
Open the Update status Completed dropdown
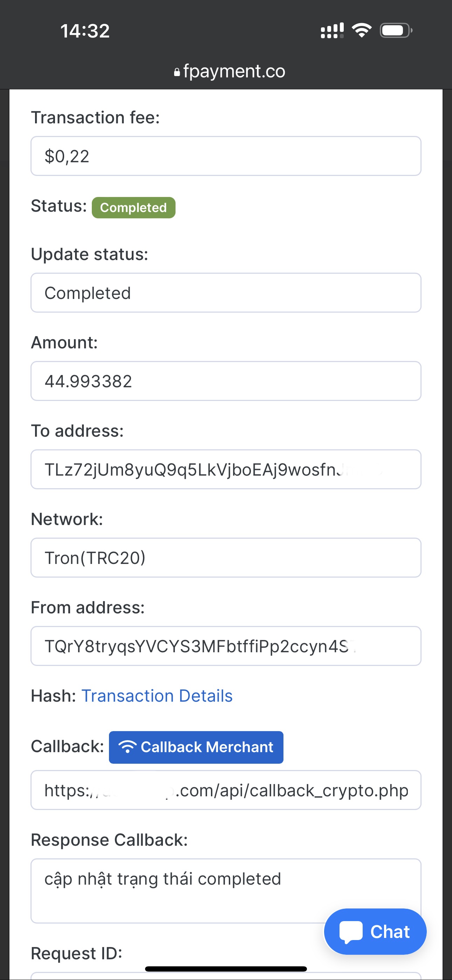click(226, 293)
